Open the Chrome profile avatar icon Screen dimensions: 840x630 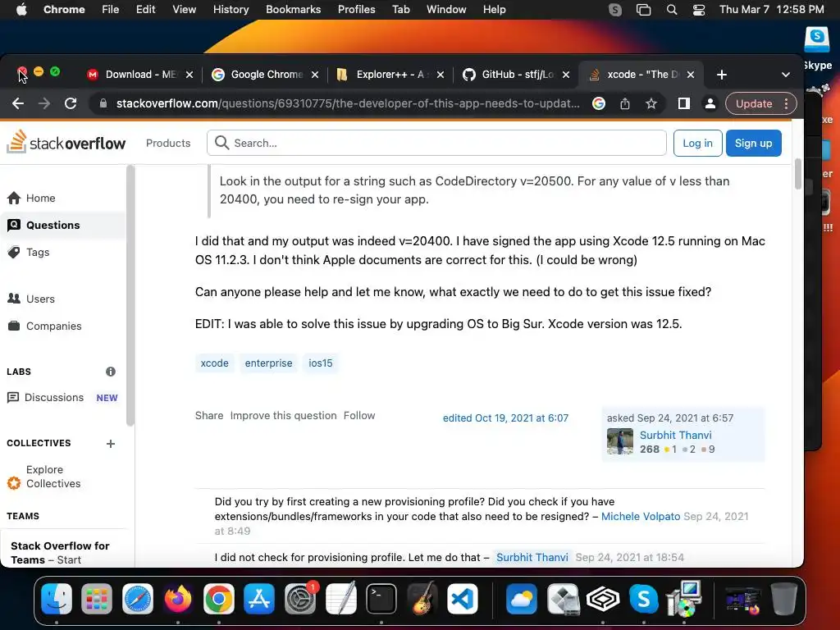click(x=710, y=103)
